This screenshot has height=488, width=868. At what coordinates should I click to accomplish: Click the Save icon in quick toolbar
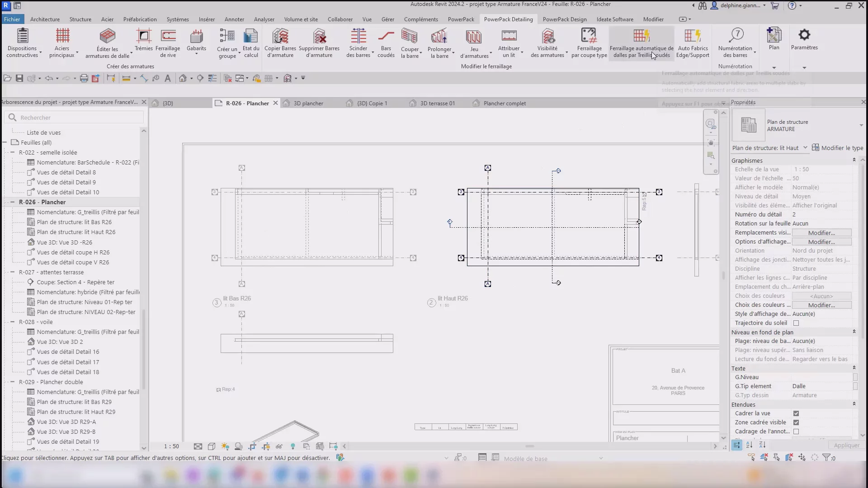[19, 78]
